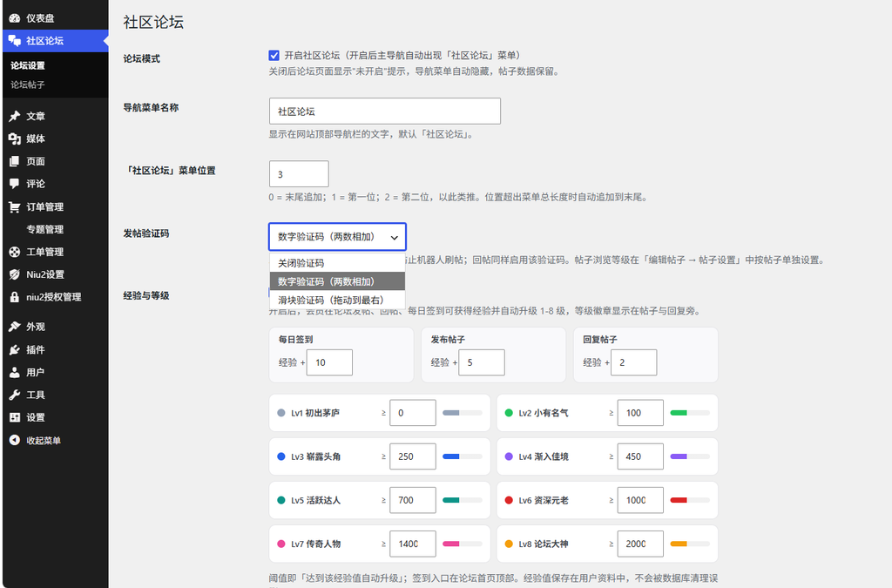Click the person icon for 用户
The image size is (892, 588).
coord(15,373)
